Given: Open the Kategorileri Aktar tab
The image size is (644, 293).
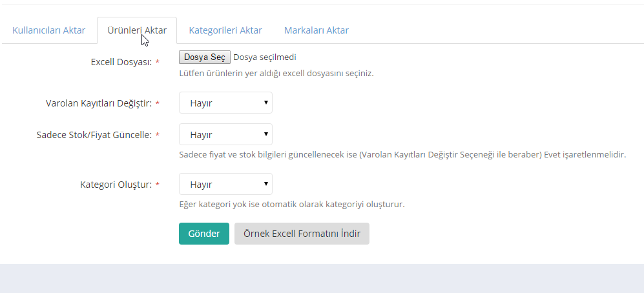Looking at the screenshot, I should 225,30.
